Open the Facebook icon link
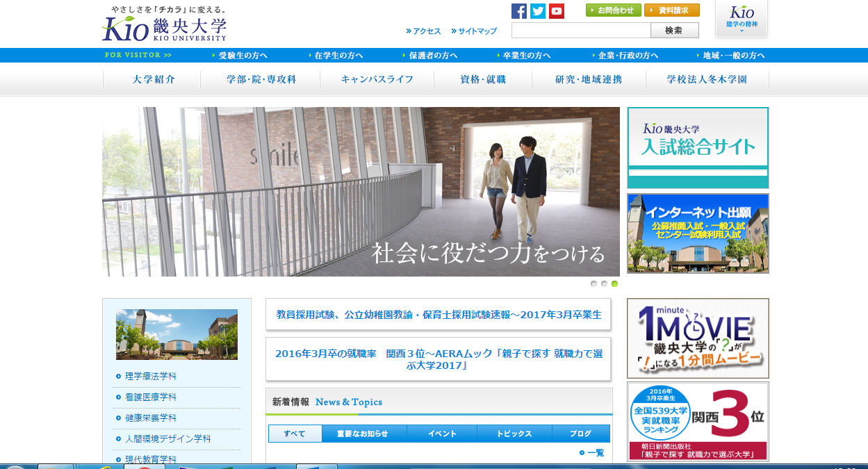Screen dimensions: 868x469 tap(518, 11)
